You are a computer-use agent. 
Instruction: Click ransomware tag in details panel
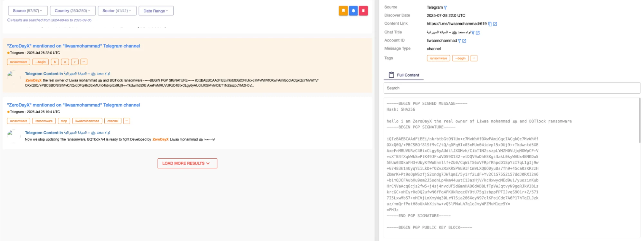(x=438, y=58)
